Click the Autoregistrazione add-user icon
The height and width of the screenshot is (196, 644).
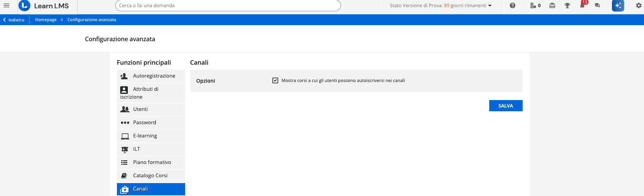click(124, 76)
